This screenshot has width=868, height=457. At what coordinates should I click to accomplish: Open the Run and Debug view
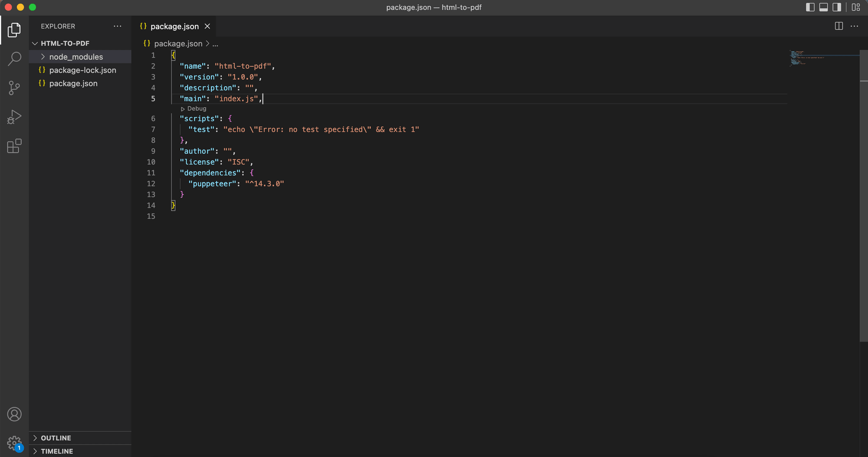pos(14,117)
